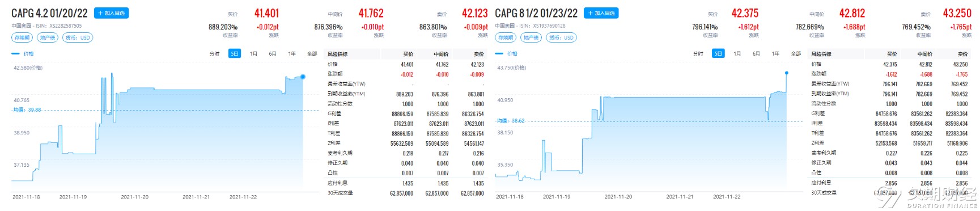Screen dimensions: 980x211
Task: Click 均值: 39.88 average label on left chart
Action: click(27, 110)
